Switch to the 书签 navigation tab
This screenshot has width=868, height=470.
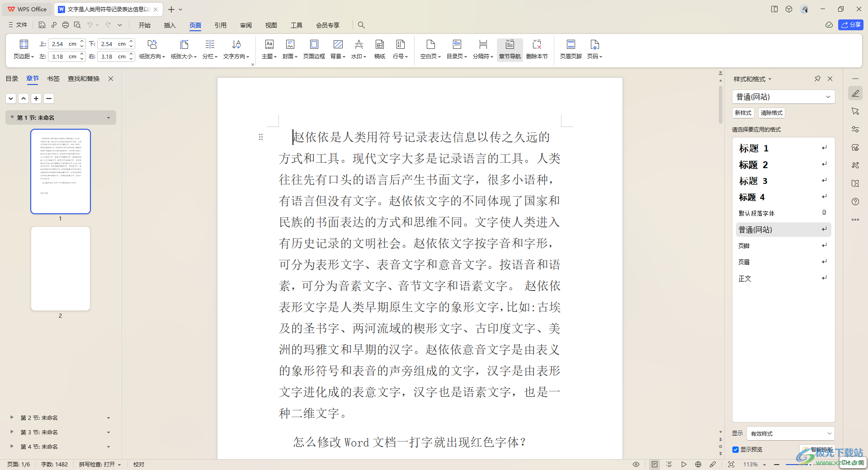coord(53,79)
